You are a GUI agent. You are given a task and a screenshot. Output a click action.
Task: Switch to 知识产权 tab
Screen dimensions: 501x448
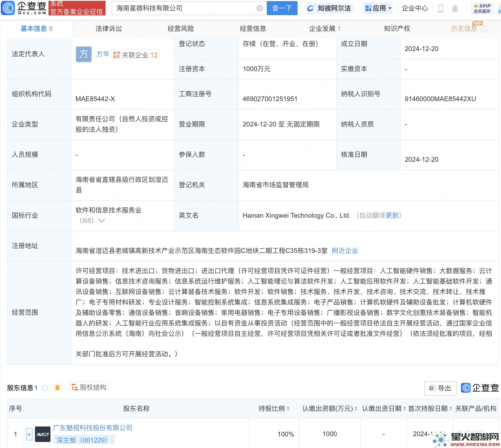397,29
